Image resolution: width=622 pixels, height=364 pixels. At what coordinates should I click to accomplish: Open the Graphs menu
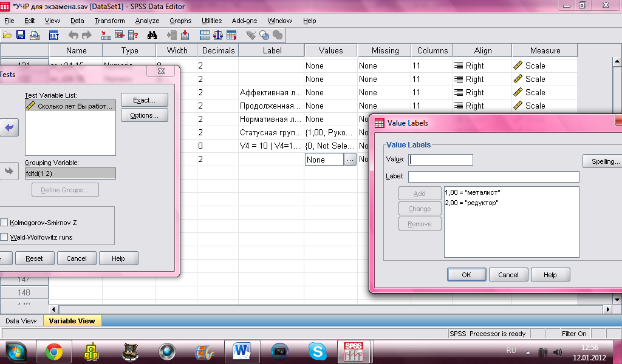point(180,21)
